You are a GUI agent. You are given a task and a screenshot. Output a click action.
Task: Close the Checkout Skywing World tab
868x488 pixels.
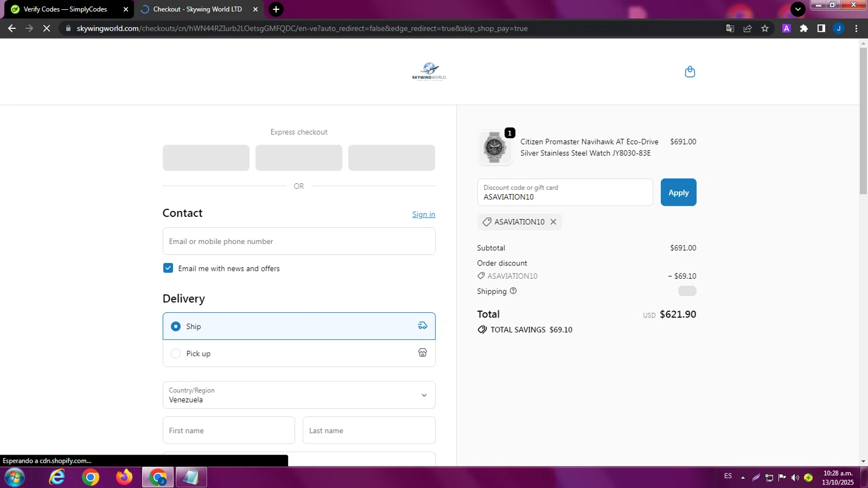coord(255,9)
